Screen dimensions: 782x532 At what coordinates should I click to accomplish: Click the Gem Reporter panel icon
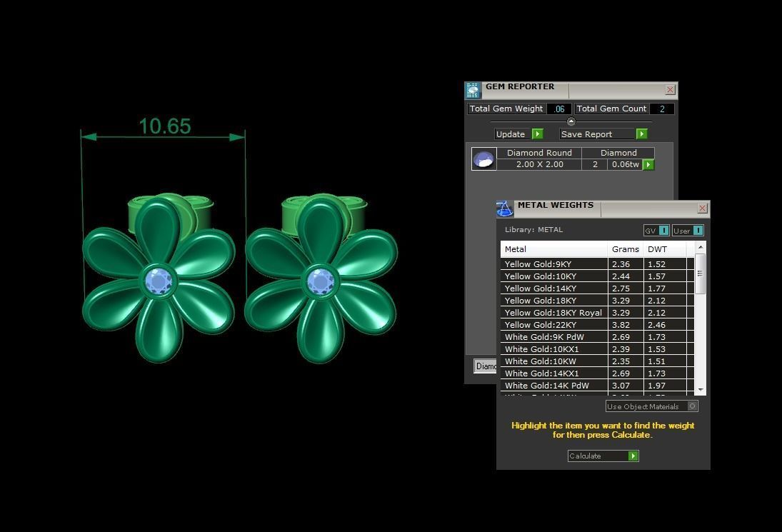[473, 90]
